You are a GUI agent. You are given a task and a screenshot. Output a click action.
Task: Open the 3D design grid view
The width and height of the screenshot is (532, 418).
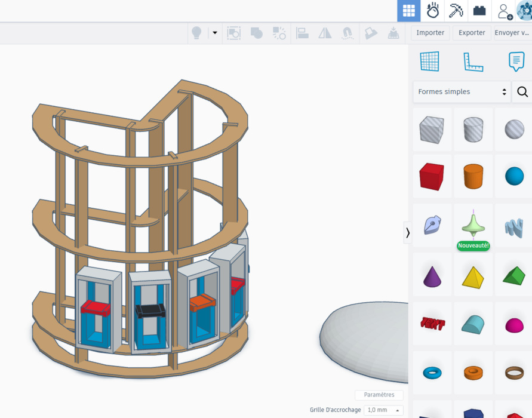coord(408,11)
